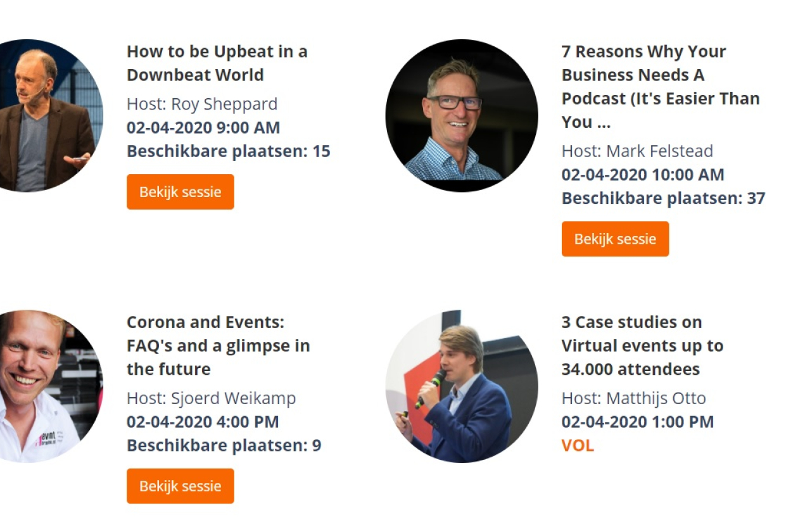
Task: Select the title Corona and Events FAQ's
Action: [218, 345]
